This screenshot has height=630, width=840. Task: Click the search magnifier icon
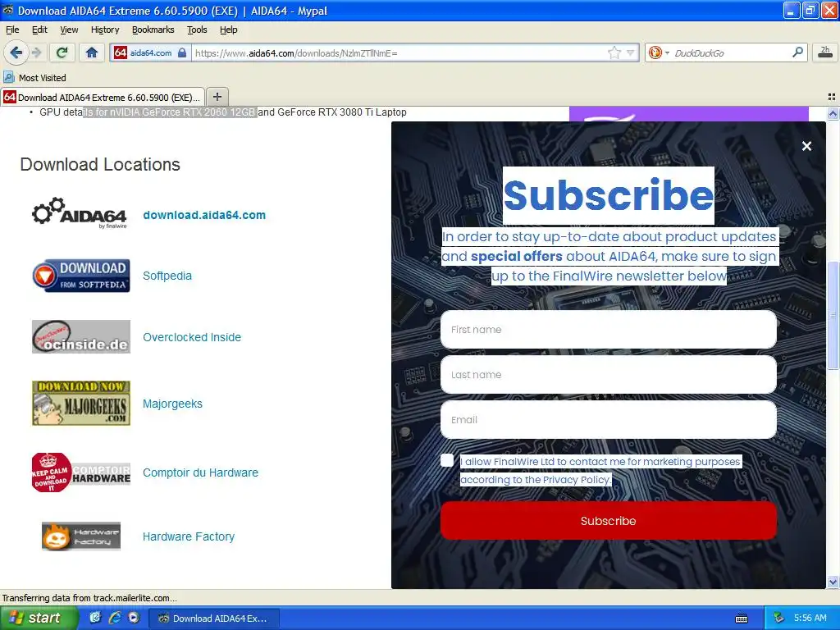click(x=797, y=52)
